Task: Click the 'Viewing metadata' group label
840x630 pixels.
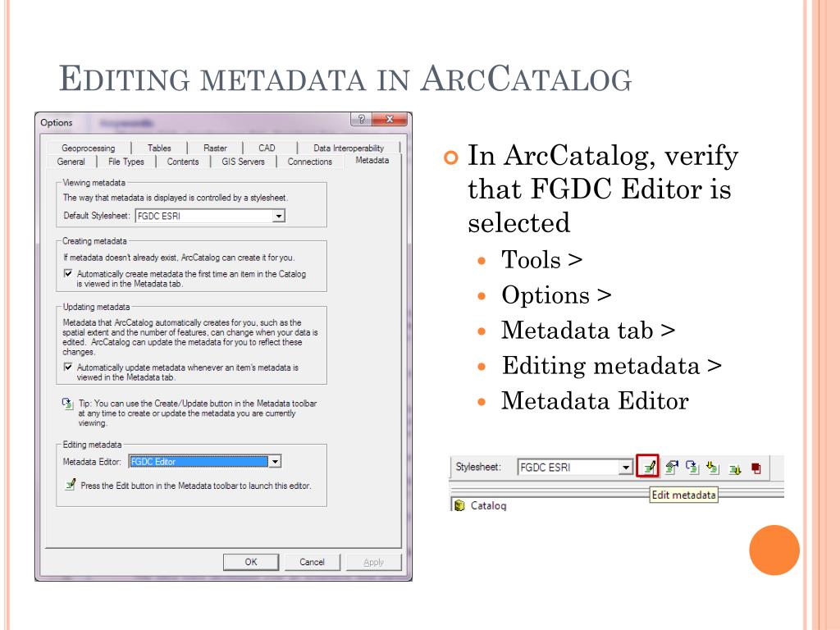Action: coord(94,182)
